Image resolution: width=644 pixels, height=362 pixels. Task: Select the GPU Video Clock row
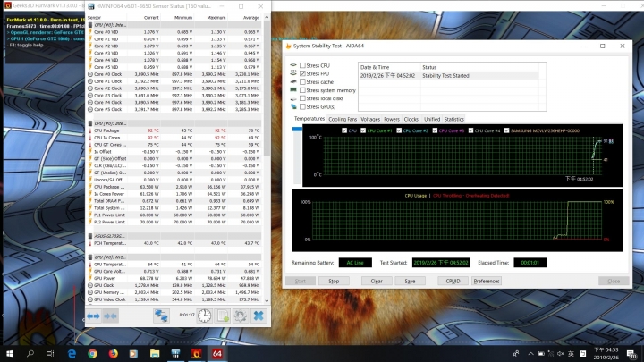click(x=174, y=299)
